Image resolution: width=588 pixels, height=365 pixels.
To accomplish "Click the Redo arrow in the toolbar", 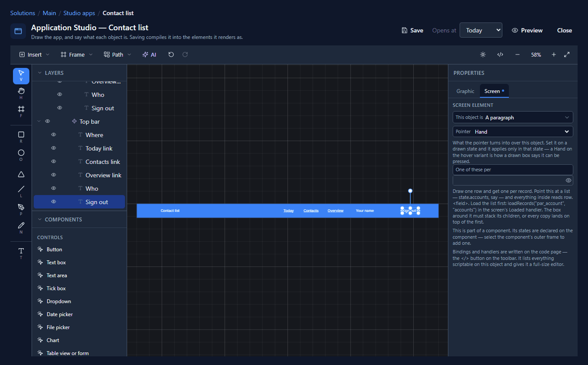I will tap(185, 54).
